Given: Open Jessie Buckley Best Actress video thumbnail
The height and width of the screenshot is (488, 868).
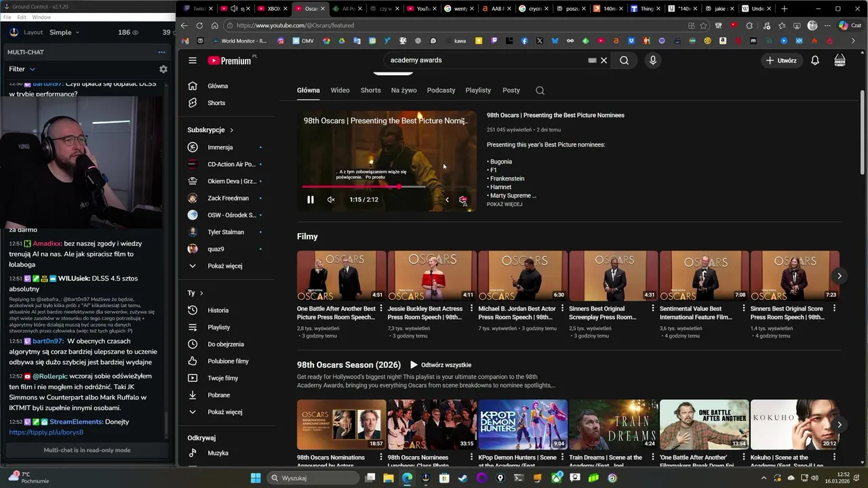Looking at the screenshot, I should tap(432, 276).
